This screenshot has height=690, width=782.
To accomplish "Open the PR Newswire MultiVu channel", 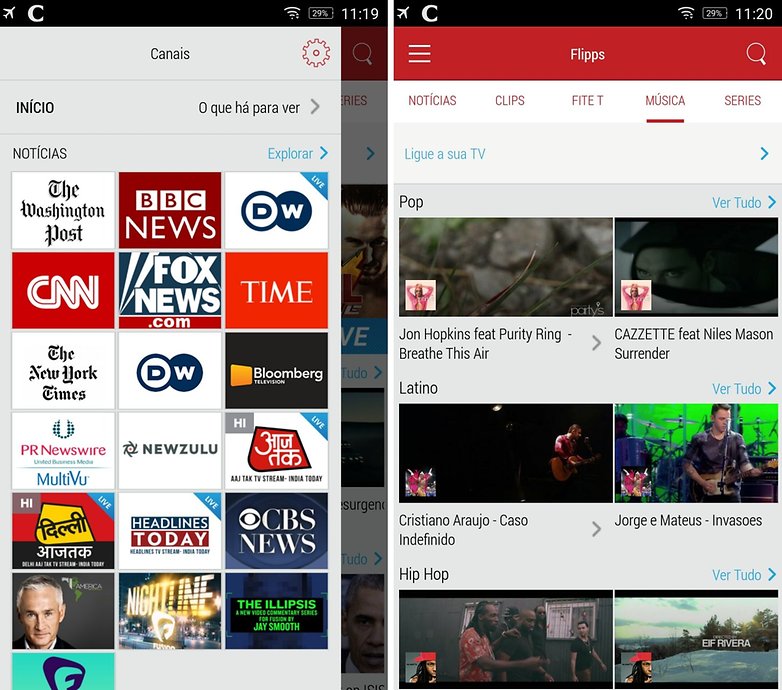I will coord(63,451).
